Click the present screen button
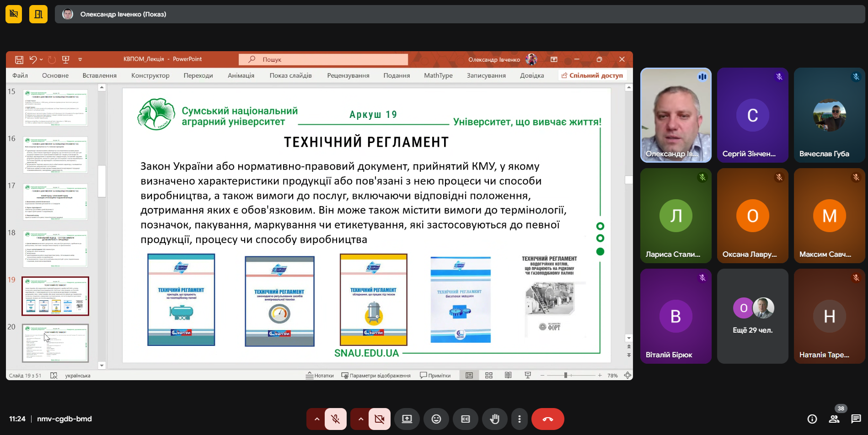This screenshot has height=435, width=868. [x=407, y=419]
